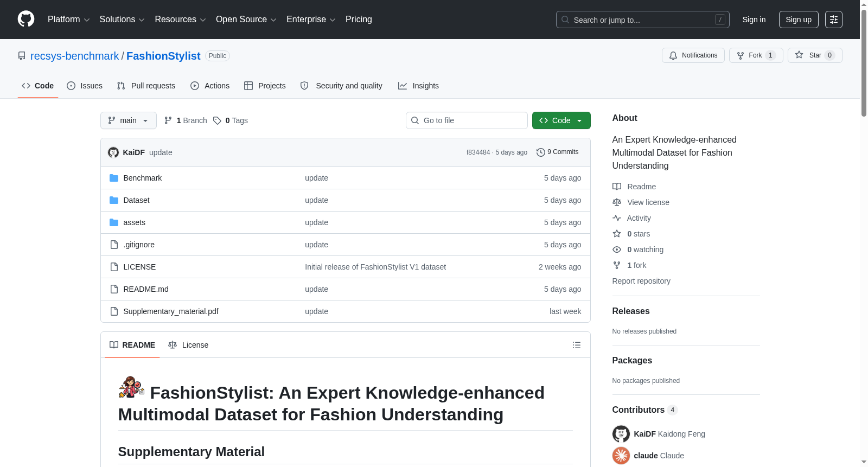Viewport: 868px width, 467px height.
Task: Go to GitHub homepage via Octocat logo
Action: [x=26, y=20]
